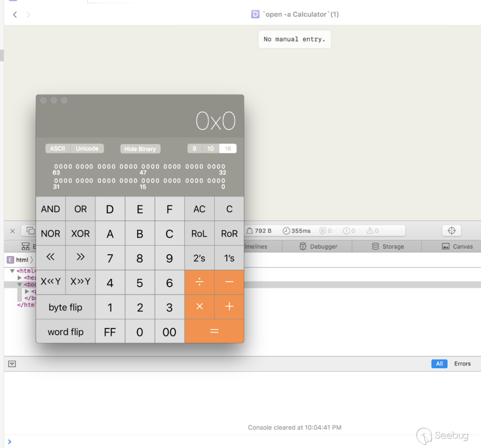Click the 1's complement button
481x448 pixels.
(x=229, y=258)
